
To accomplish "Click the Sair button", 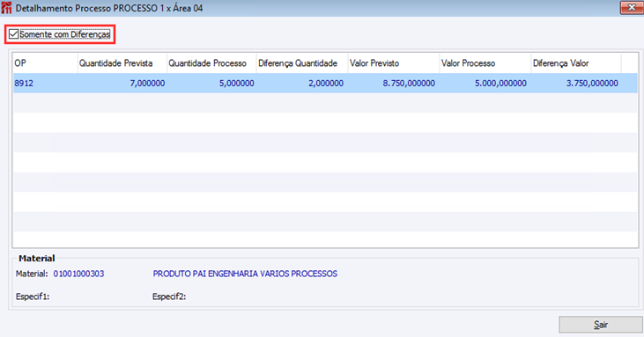I will point(601,325).
